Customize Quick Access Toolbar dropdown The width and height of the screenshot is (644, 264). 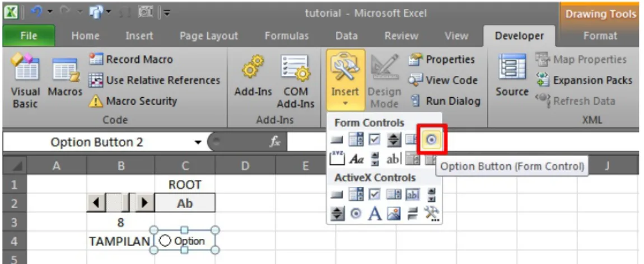pos(167,13)
